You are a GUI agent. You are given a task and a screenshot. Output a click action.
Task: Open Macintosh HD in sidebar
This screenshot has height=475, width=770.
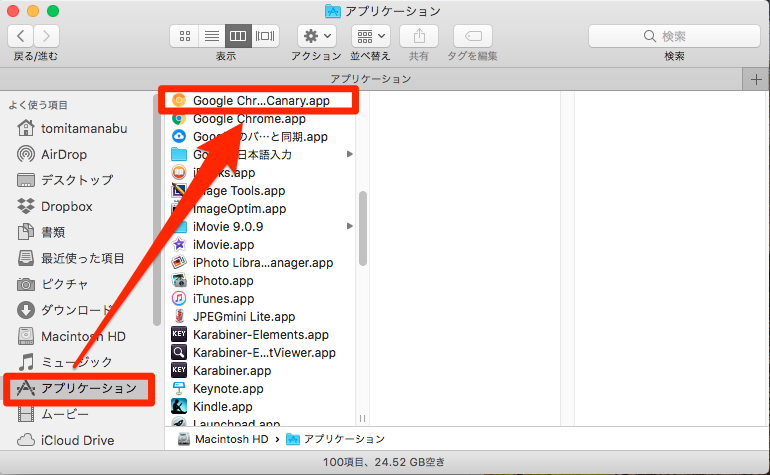pyautogui.click(x=71, y=336)
